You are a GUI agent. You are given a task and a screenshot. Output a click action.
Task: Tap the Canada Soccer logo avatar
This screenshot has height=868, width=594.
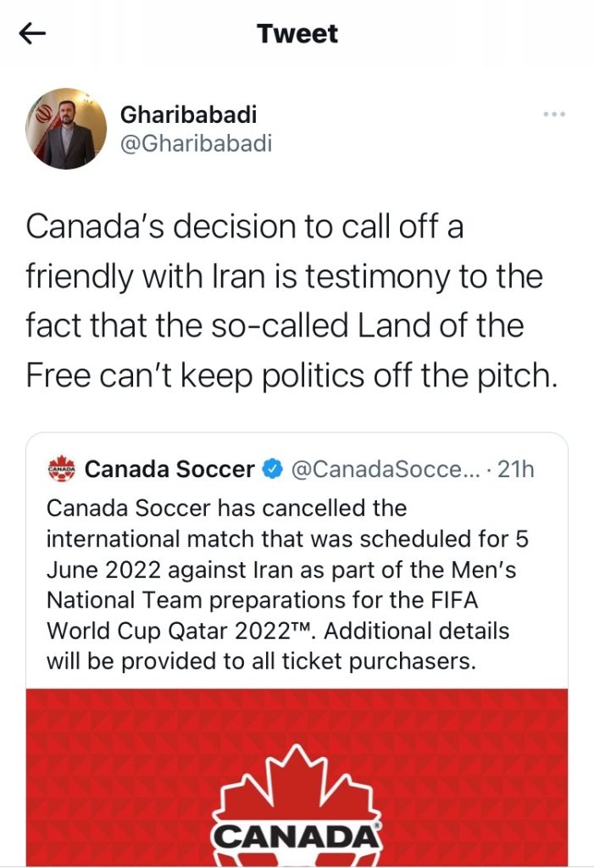click(x=62, y=469)
